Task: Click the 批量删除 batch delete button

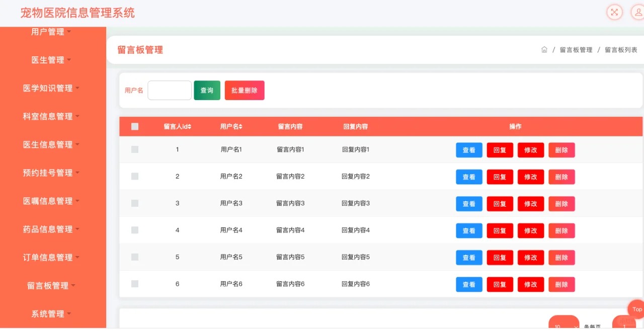Action: pyautogui.click(x=245, y=91)
